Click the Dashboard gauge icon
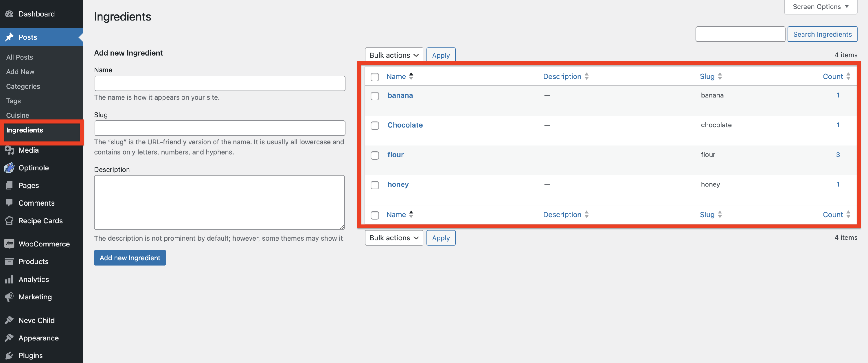 [10, 14]
